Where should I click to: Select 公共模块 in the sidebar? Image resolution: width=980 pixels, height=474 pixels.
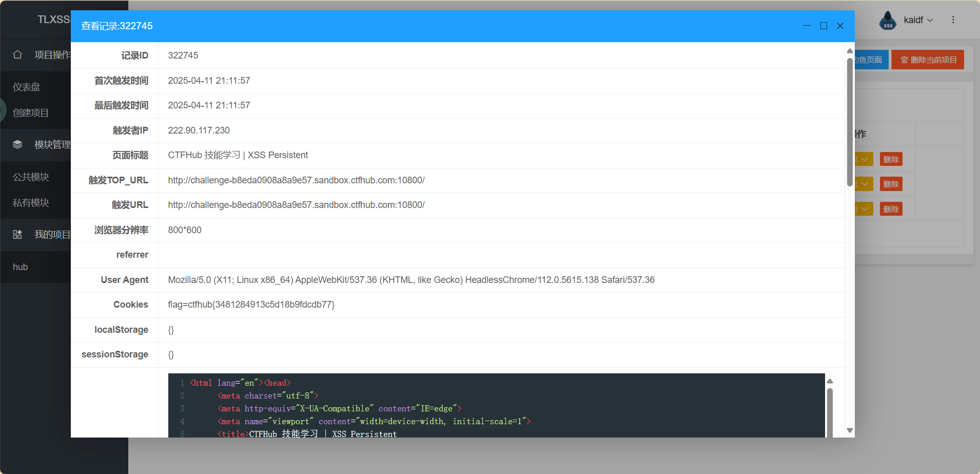(x=31, y=177)
